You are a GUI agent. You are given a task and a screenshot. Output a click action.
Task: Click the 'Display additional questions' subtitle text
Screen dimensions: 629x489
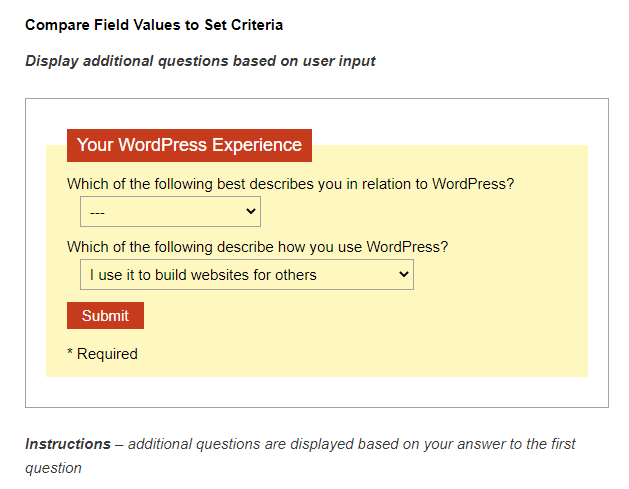tap(200, 61)
